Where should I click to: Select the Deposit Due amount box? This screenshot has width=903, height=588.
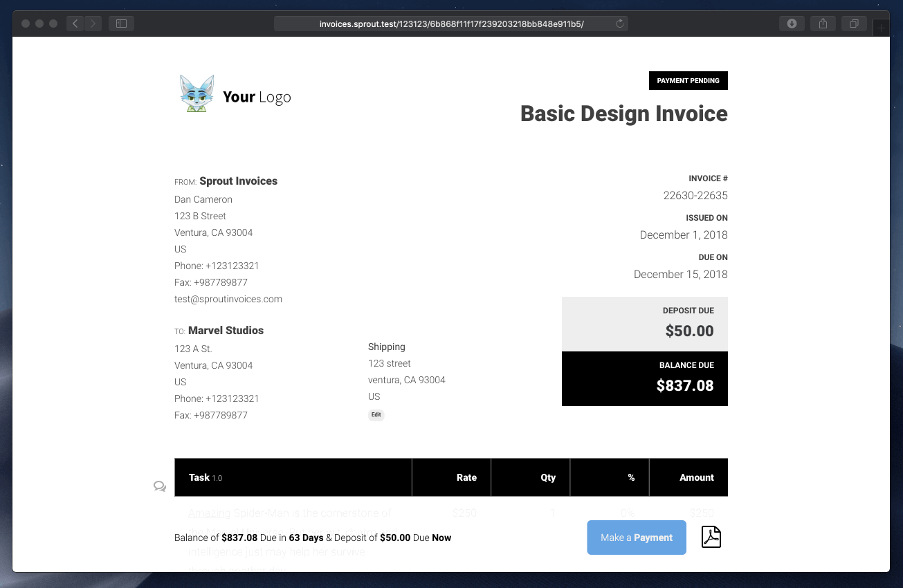click(644, 324)
